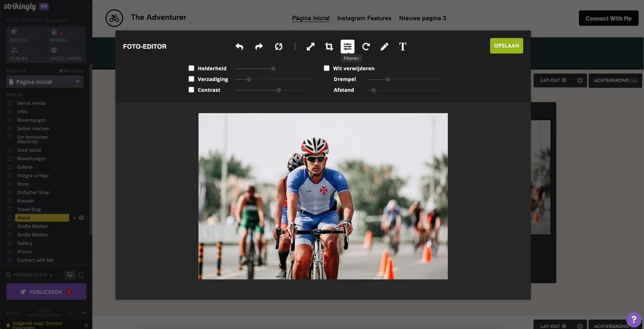Viewport: 644px width, 329px height.
Task: Click the Flip icon next to the divider
Action: [279, 46]
